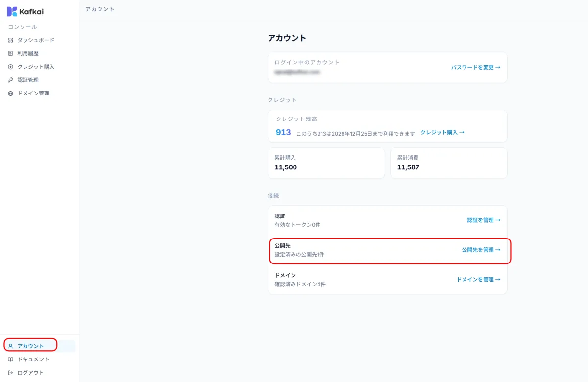Image resolution: width=588 pixels, height=382 pixels.
Task: Click the ダッシュボード grid icon
Action: tap(11, 40)
